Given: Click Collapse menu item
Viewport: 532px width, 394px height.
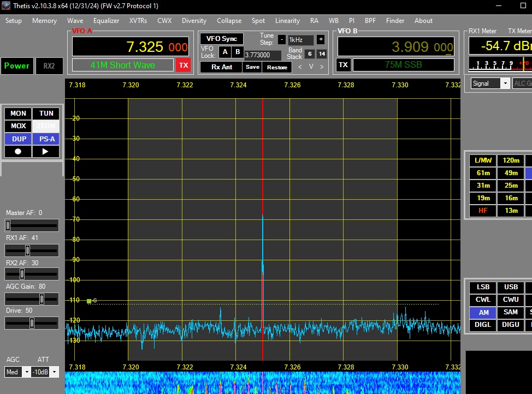Looking at the screenshot, I should coord(229,21).
